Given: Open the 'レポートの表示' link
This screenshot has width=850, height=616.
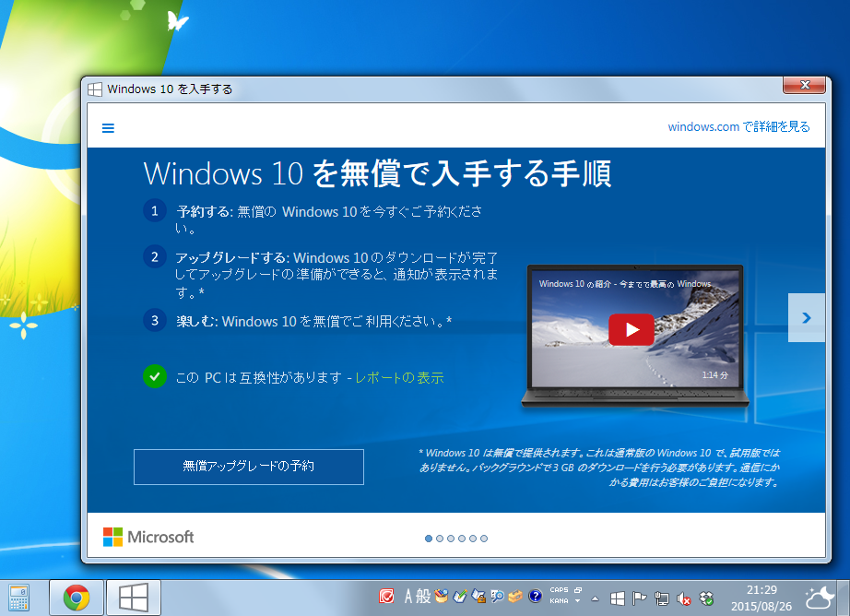Looking at the screenshot, I should point(399,377).
